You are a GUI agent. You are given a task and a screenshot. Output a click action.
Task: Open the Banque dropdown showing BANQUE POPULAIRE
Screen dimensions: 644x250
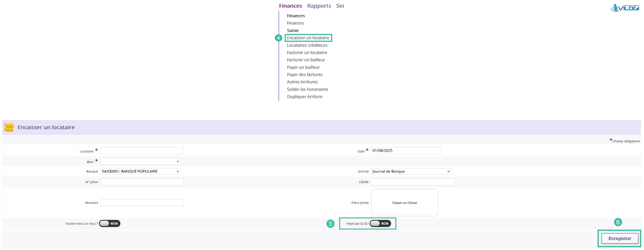click(140, 171)
